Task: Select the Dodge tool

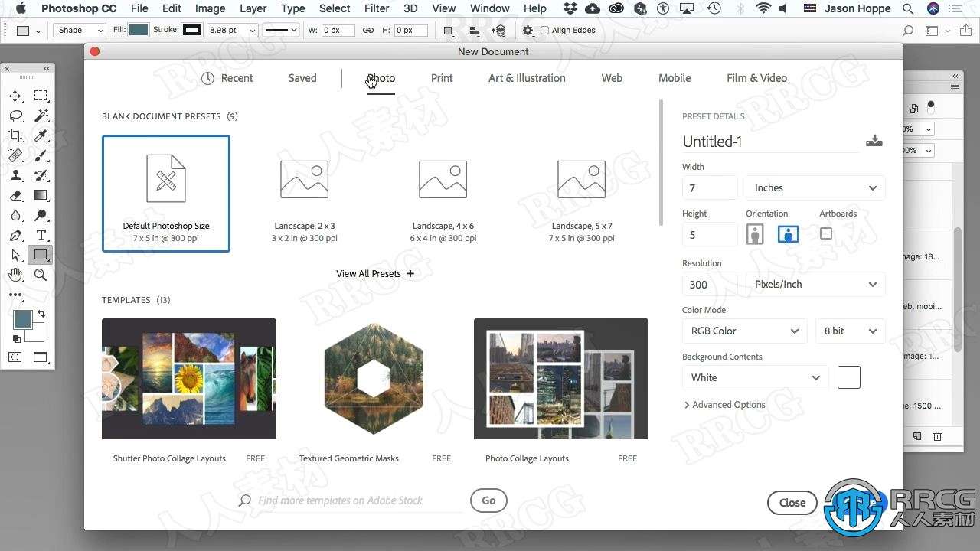Action: point(41,215)
